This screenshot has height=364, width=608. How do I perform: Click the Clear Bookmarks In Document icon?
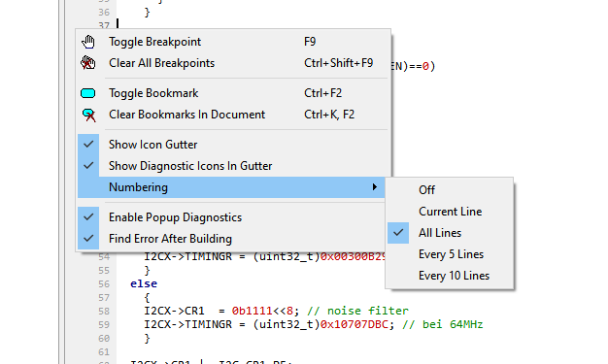pyautogui.click(x=88, y=115)
